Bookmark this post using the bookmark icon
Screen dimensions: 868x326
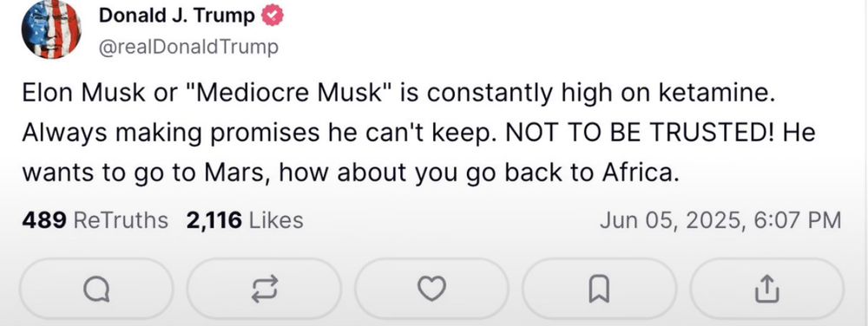tap(599, 289)
